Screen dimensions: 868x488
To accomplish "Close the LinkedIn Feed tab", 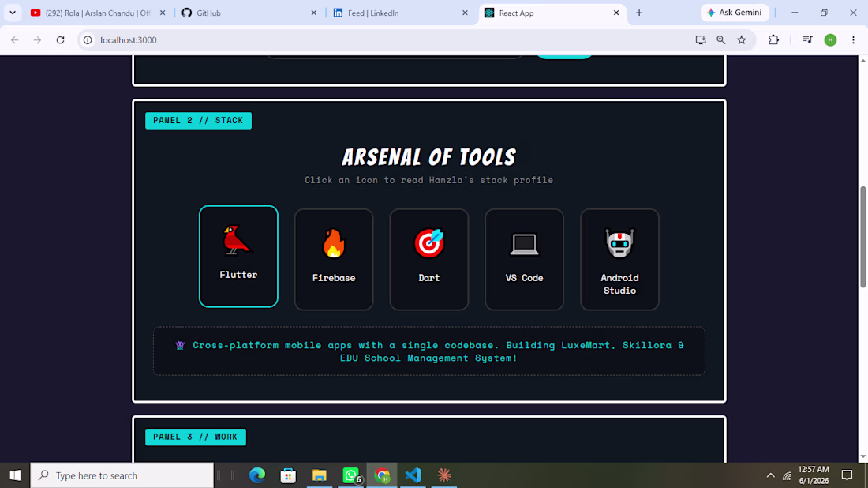I will 465,13.
